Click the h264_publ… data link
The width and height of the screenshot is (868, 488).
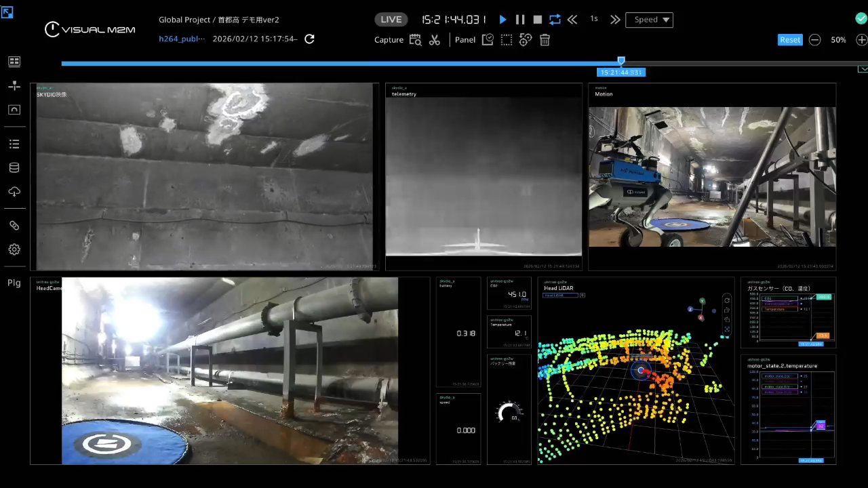pyautogui.click(x=182, y=39)
